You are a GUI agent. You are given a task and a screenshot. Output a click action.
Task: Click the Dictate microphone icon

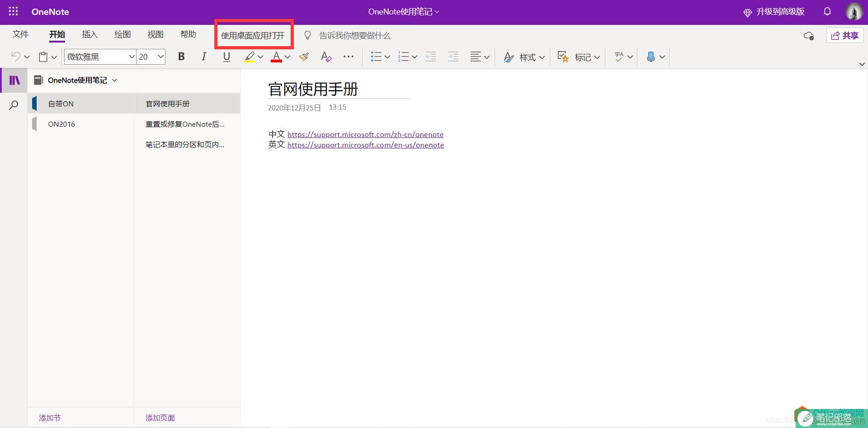651,57
